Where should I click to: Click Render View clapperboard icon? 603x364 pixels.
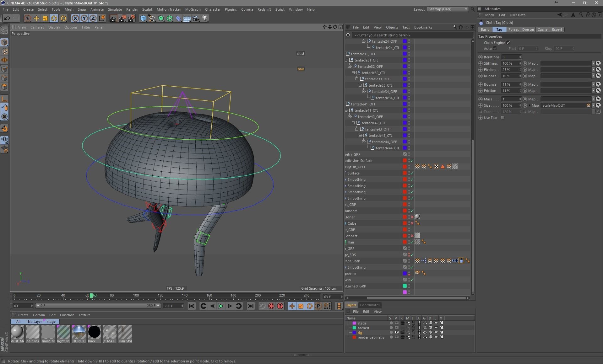click(x=113, y=18)
